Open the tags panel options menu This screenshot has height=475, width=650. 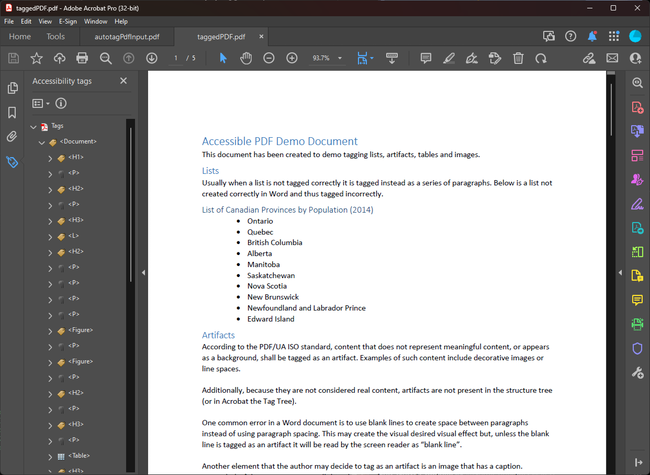pos(41,103)
